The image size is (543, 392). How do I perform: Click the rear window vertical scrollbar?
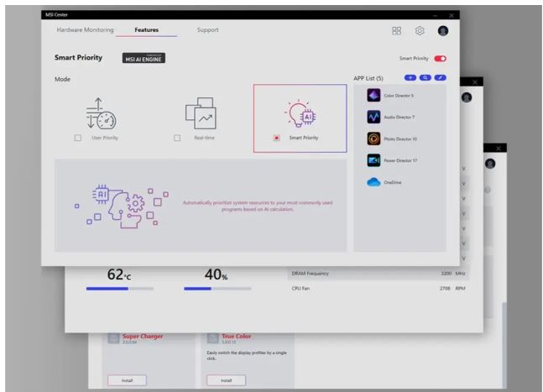click(x=504, y=344)
